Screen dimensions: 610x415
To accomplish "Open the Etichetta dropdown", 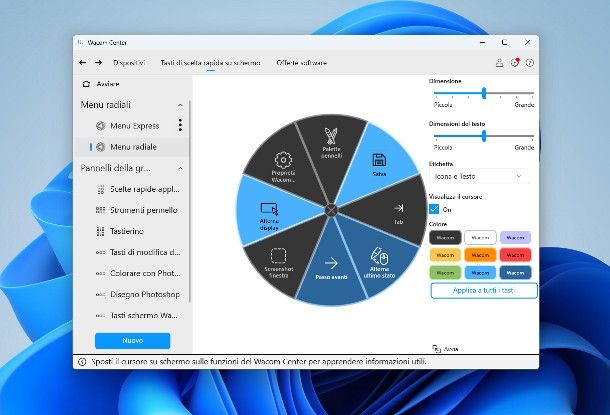I will [x=478, y=176].
